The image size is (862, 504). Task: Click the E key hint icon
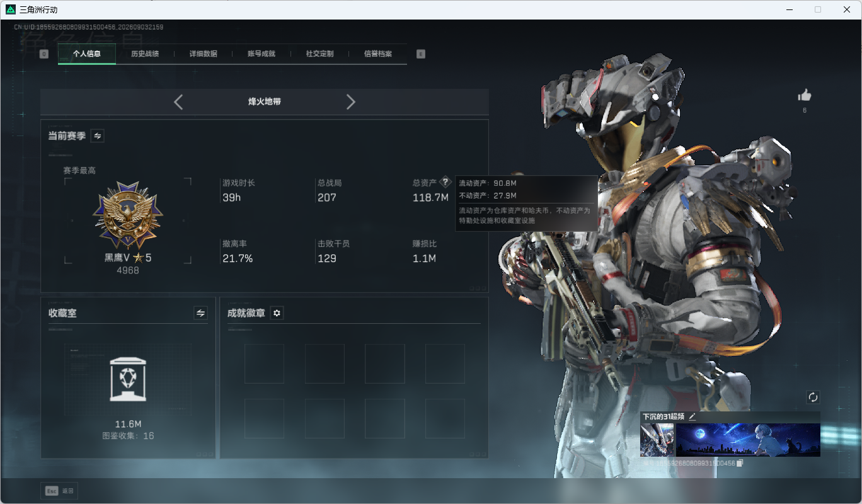pyautogui.click(x=421, y=54)
